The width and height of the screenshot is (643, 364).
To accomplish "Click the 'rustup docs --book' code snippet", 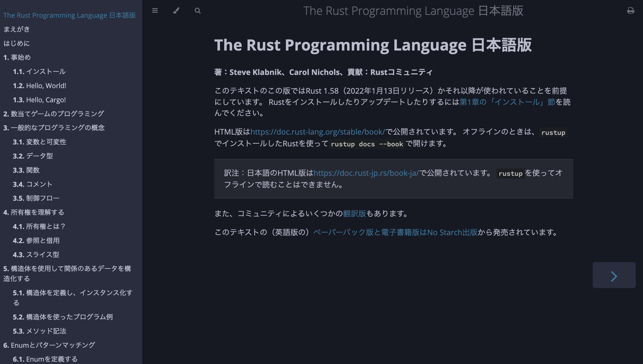I will [367, 144].
